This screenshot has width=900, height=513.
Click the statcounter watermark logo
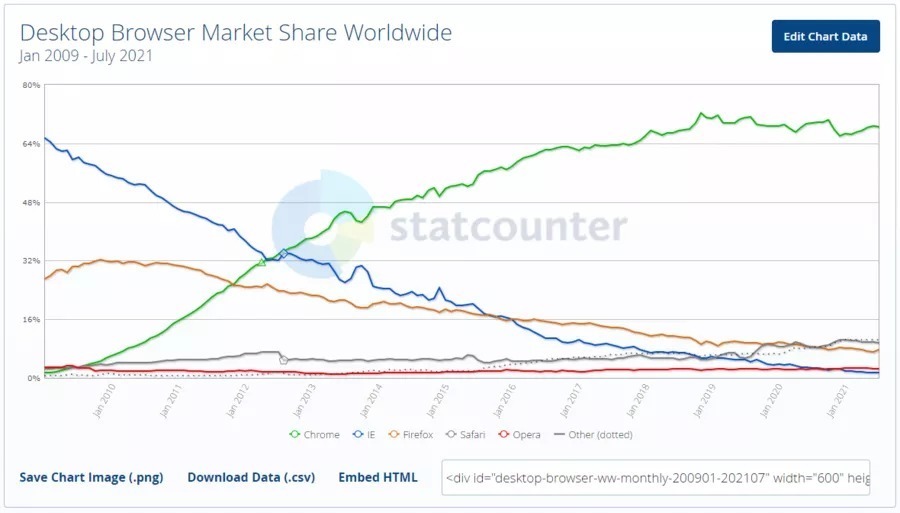450,226
